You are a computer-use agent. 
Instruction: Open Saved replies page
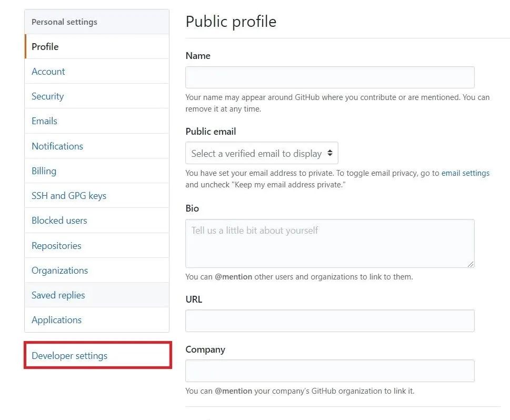click(x=97, y=295)
